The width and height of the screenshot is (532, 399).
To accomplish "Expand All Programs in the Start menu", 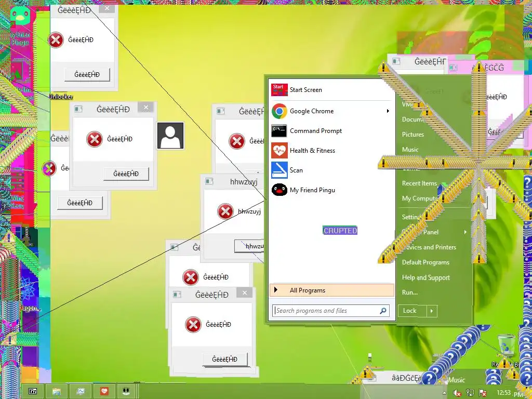I will [332, 290].
